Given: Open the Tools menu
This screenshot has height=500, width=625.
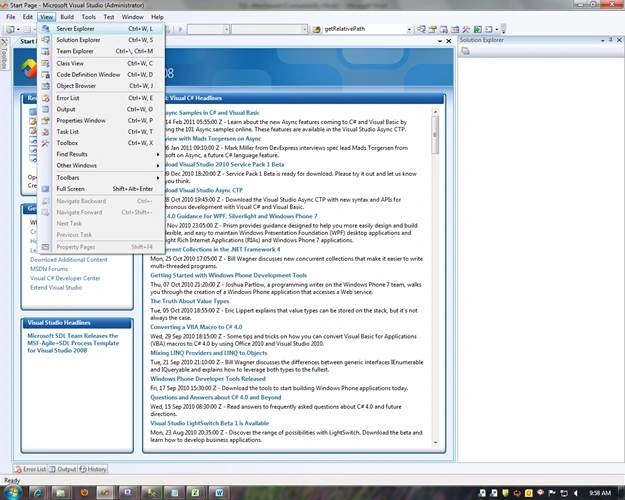Looking at the screenshot, I should [88, 17].
